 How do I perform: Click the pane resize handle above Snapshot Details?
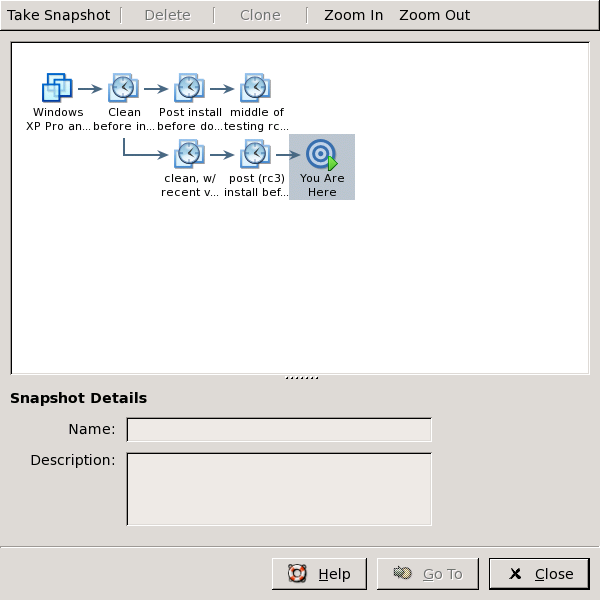coord(301,378)
